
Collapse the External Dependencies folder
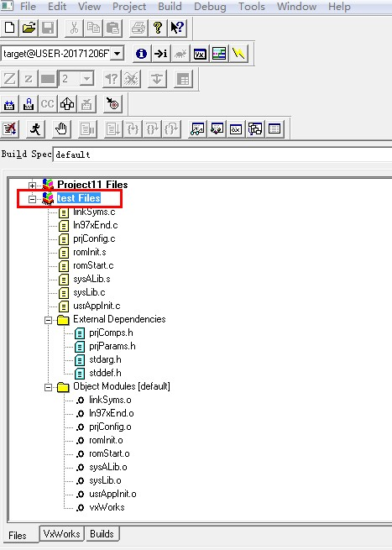48,320
